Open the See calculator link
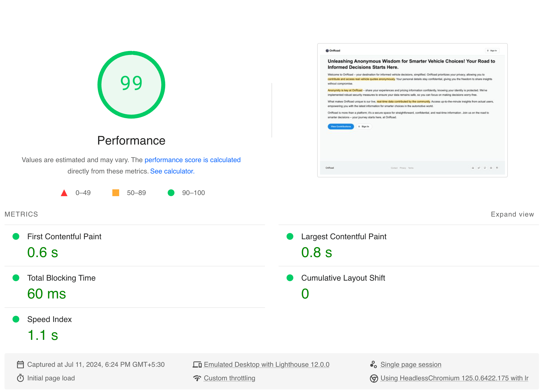 (172, 171)
